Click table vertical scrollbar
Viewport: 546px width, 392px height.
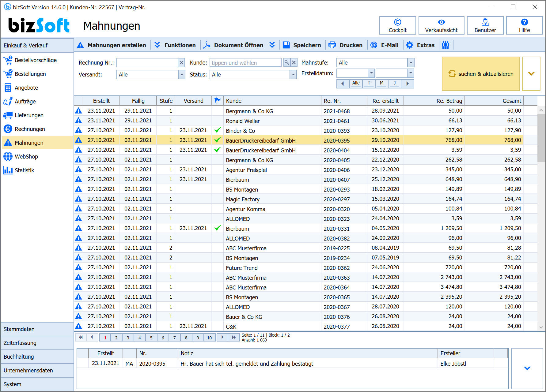[541, 138]
